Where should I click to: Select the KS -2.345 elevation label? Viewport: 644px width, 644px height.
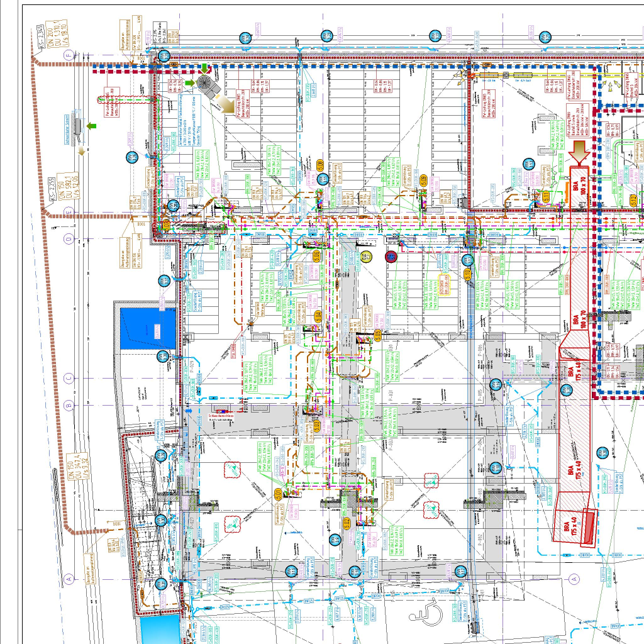(40, 38)
